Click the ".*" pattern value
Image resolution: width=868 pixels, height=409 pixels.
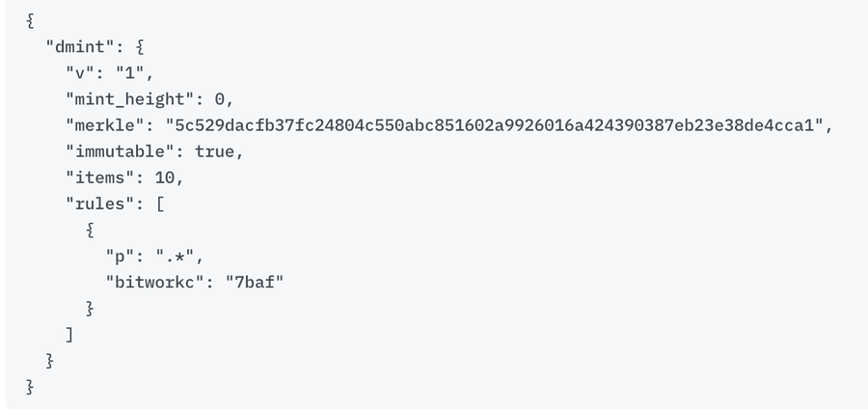(175, 257)
